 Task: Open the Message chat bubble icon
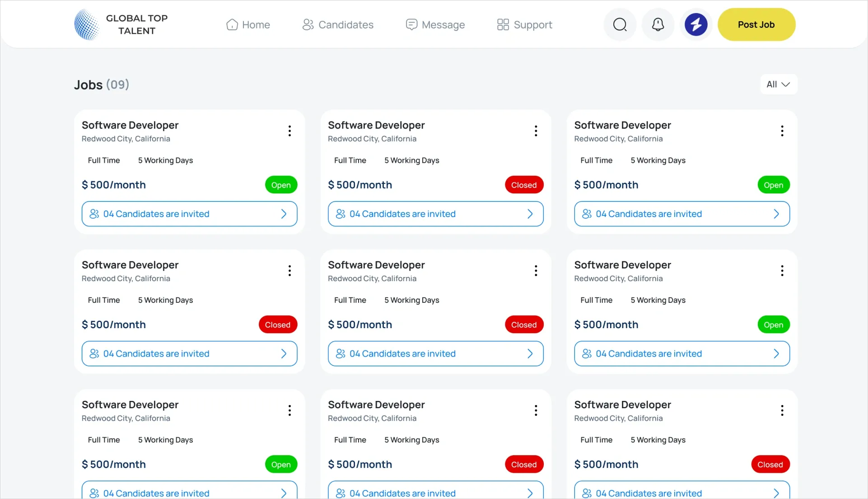pos(411,24)
